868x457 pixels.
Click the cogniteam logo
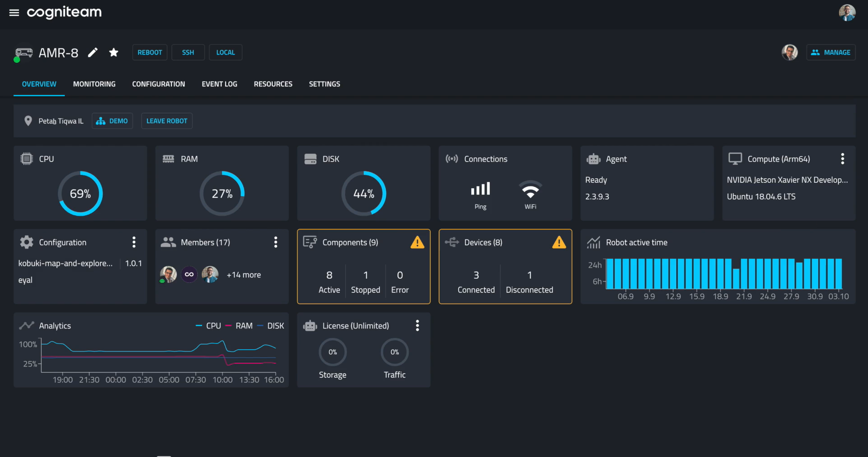(x=64, y=13)
